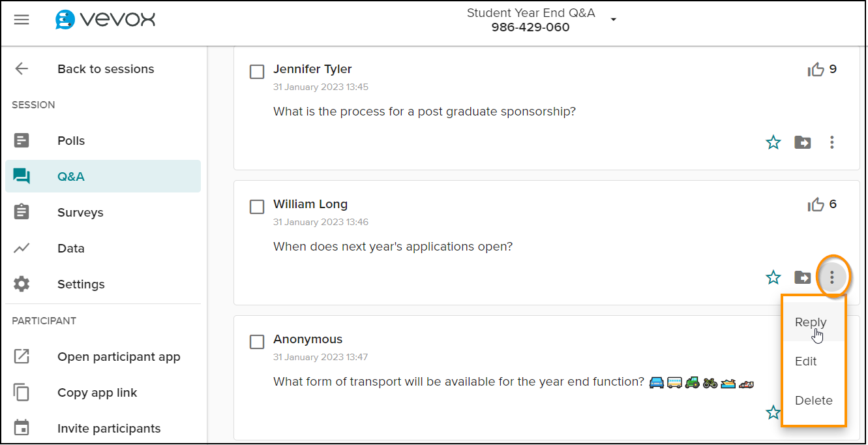This screenshot has width=868, height=445.
Task: Star William Long's question
Action: pos(773,278)
